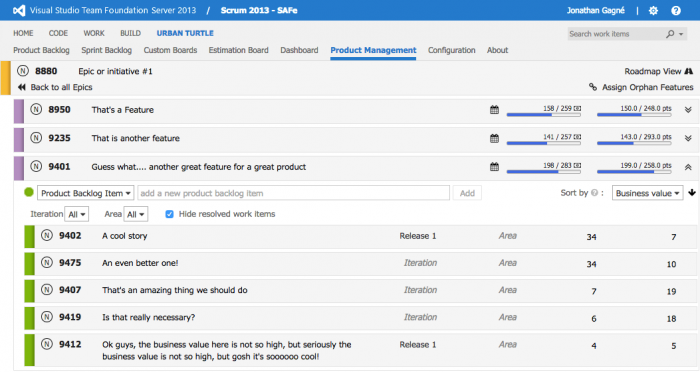This screenshot has width=700, height=372.
Task: Go to the HOME menu
Action: (x=23, y=33)
